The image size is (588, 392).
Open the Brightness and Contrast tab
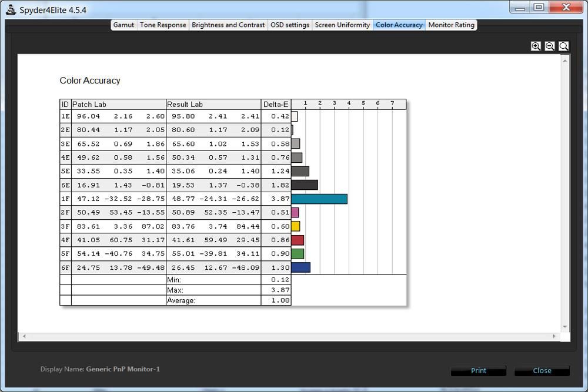tap(228, 25)
